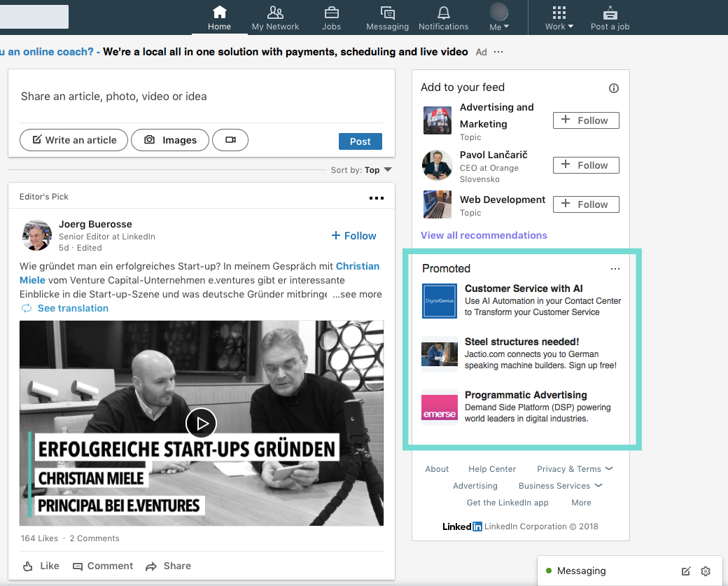Screen dimensions: 728x586
Task: Click Write an article button
Action: click(73, 140)
